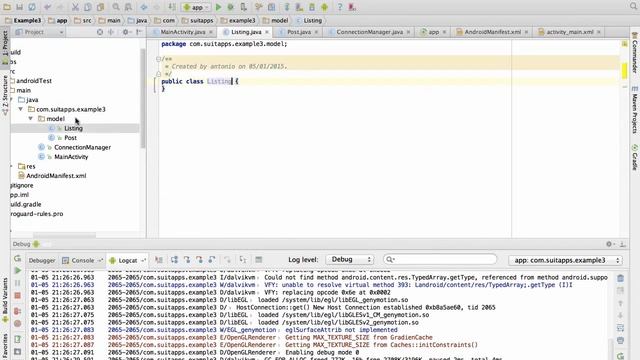Click the Make Project icon
Viewport: 640px width, 360px height.
pos(172,7)
